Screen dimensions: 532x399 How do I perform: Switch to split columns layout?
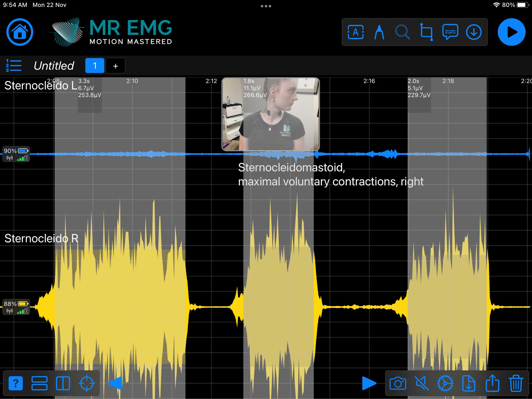[63, 383]
